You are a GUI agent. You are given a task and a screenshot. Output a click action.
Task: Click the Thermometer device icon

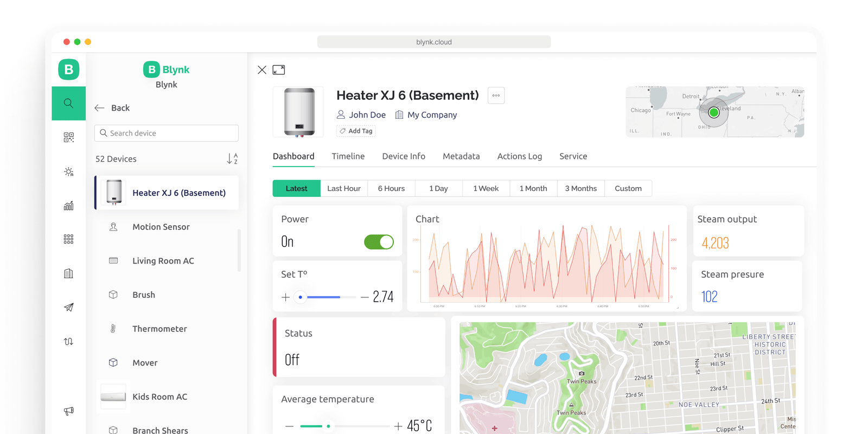113,328
